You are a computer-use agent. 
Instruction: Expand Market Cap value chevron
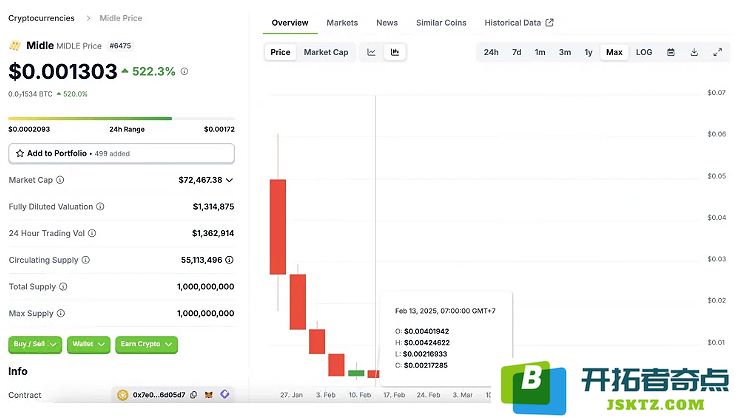(x=229, y=180)
